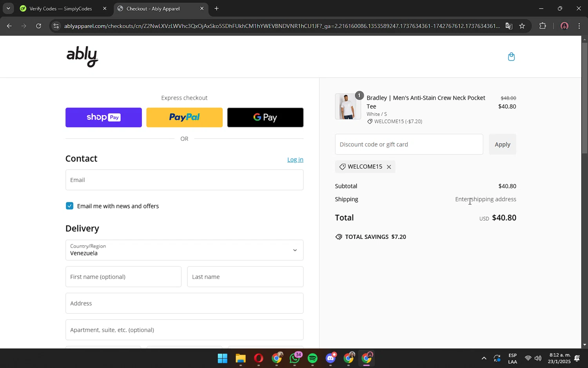The width and height of the screenshot is (588, 368).
Task: Open the Windows Start menu
Action: pyautogui.click(x=222, y=358)
